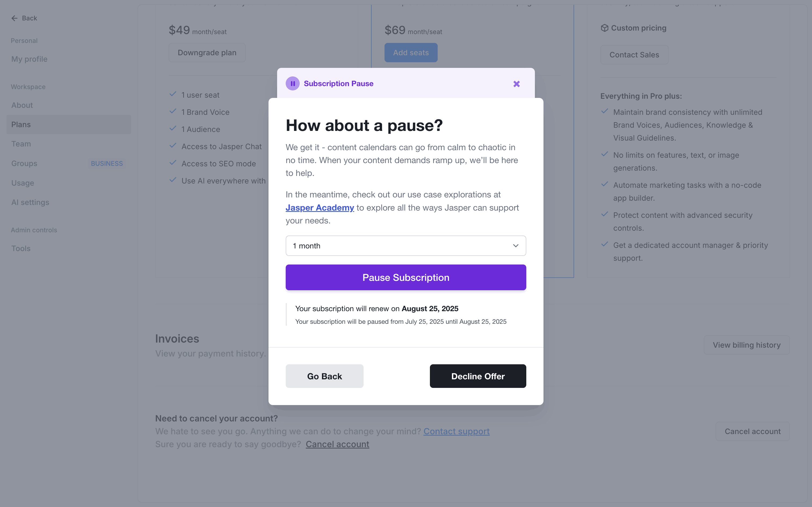Click the back arrow icon
This screenshot has height=507, width=812.
coord(15,19)
